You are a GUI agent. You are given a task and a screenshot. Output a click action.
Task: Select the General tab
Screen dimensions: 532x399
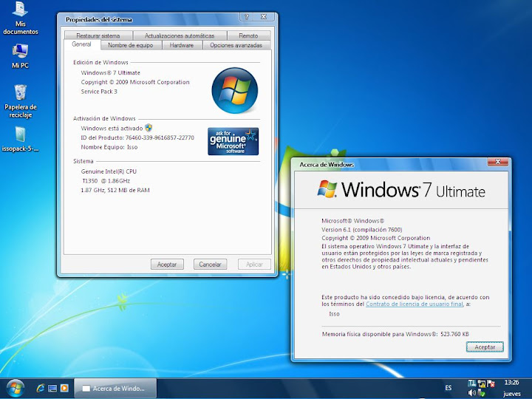click(81, 44)
